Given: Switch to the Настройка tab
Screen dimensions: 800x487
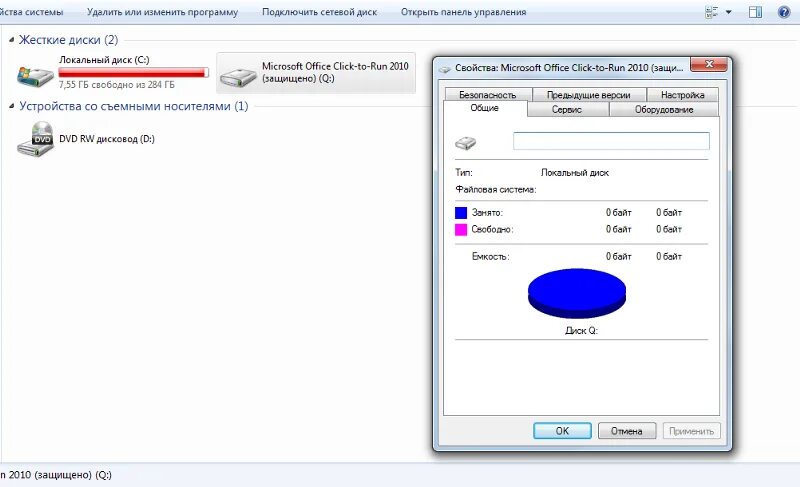Looking at the screenshot, I should point(683,95).
